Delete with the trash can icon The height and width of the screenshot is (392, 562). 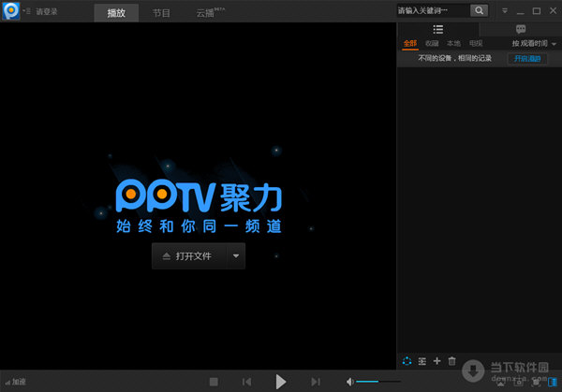click(452, 361)
